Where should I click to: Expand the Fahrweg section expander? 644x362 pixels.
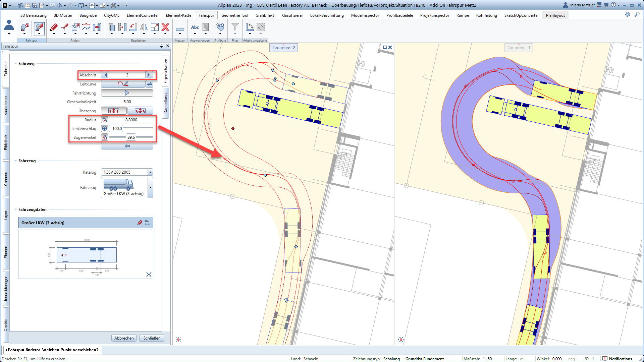coord(16,63)
